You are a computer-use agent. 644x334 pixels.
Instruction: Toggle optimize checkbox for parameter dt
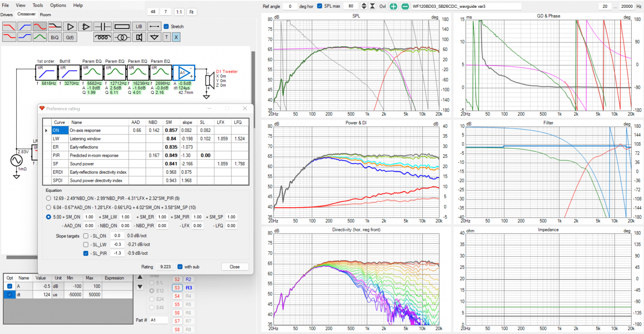pyautogui.click(x=10, y=295)
